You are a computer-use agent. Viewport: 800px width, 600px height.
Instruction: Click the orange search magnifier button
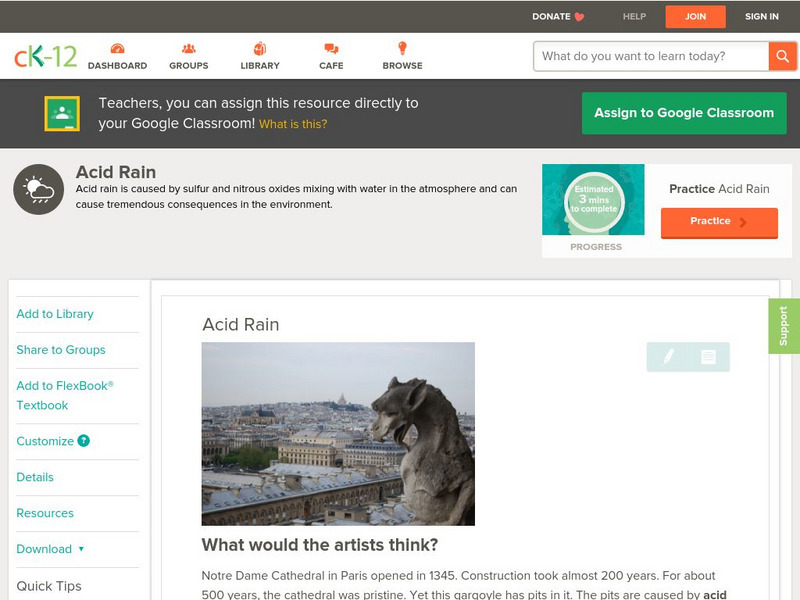782,56
